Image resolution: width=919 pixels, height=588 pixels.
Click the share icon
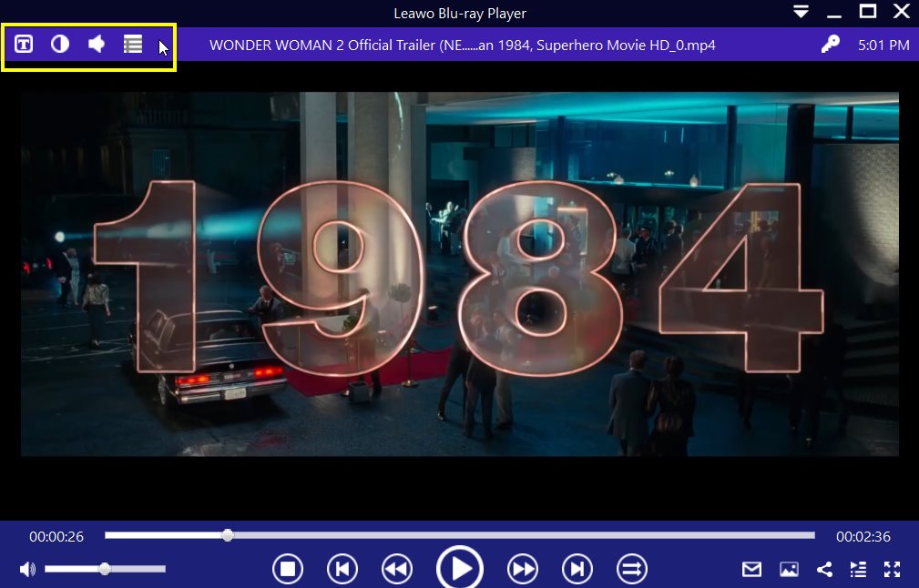pos(824,569)
